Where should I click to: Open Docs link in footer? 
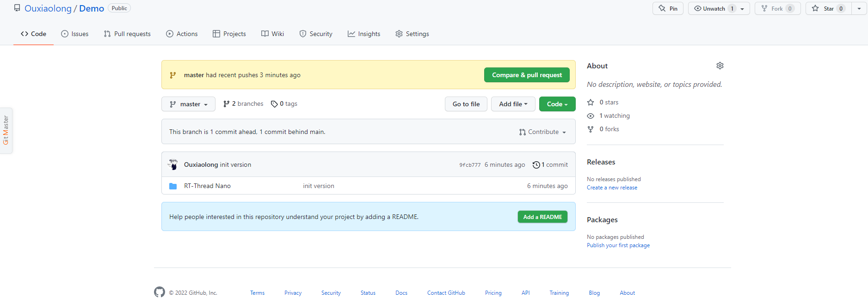tap(401, 293)
